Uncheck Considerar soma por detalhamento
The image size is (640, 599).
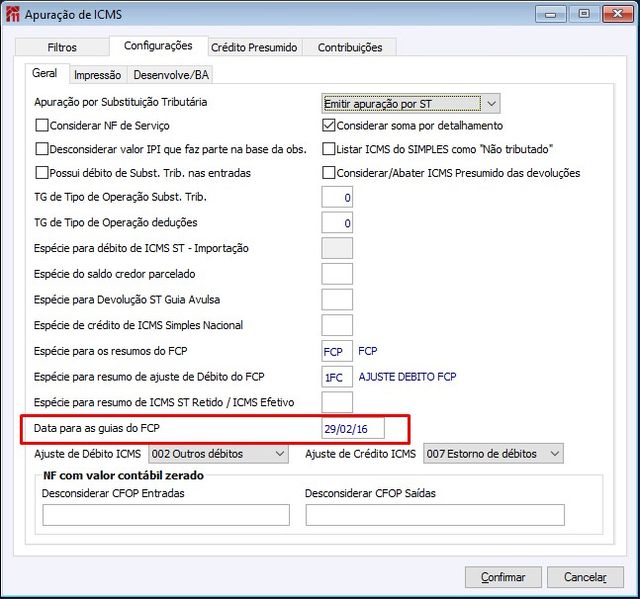pyautogui.click(x=329, y=125)
